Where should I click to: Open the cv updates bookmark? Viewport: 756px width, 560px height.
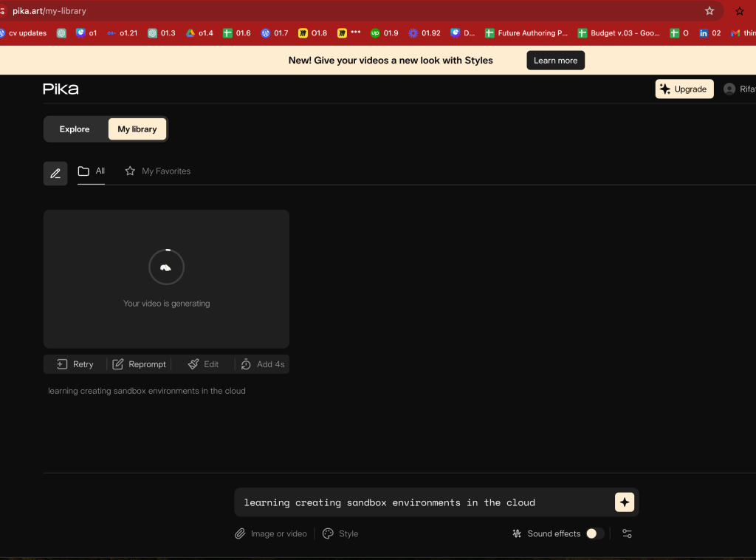[x=23, y=33]
